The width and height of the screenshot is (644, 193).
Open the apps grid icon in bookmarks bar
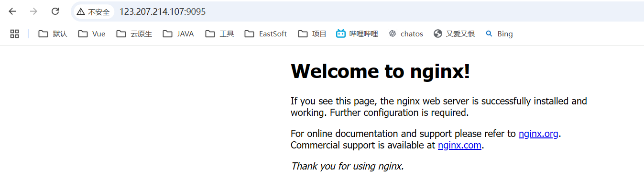(14, 34)
